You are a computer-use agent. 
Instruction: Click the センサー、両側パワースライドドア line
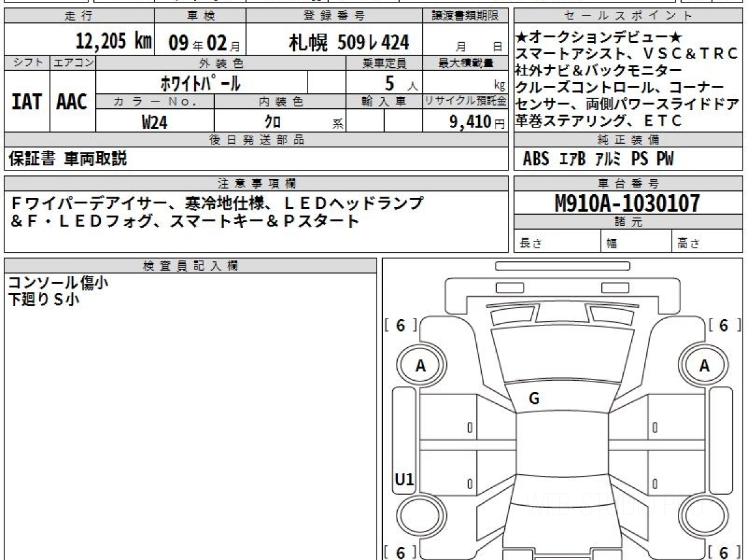[628, 104]
